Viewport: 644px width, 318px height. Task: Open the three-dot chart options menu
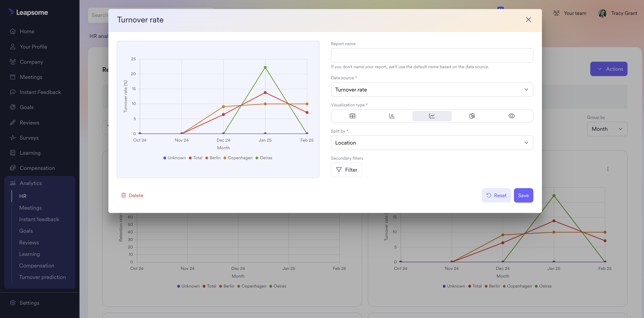tap(608, 169)
